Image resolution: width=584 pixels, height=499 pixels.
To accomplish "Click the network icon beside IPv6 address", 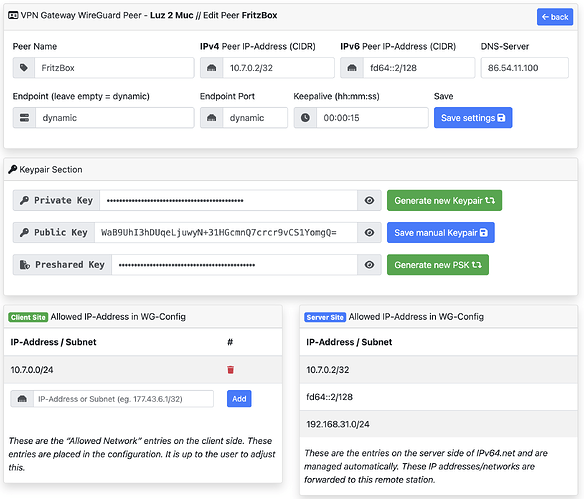I will tap(352, 68).
